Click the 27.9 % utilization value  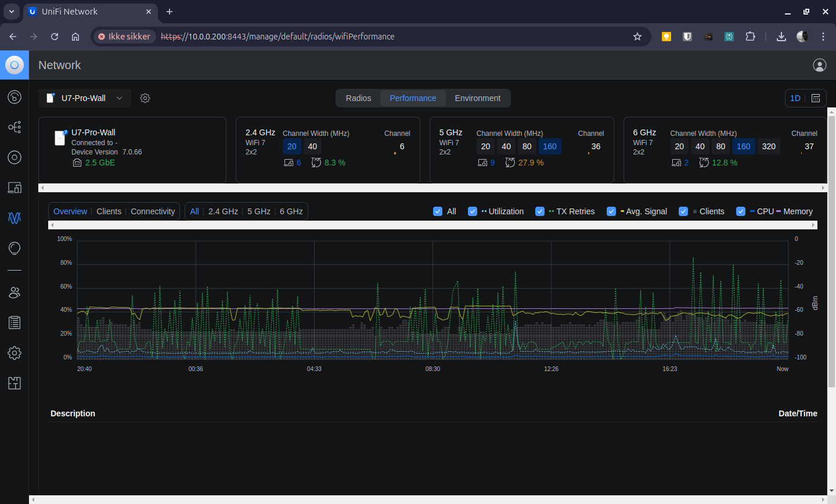(531, 163)
